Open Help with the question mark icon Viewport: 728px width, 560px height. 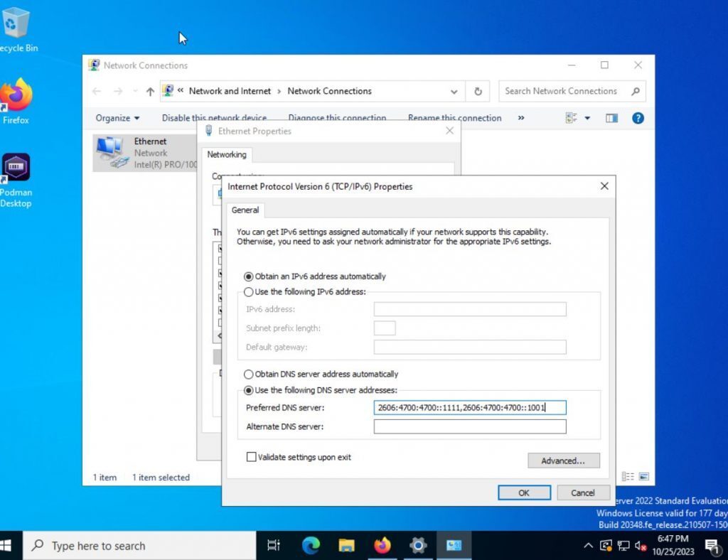point(638,118)
